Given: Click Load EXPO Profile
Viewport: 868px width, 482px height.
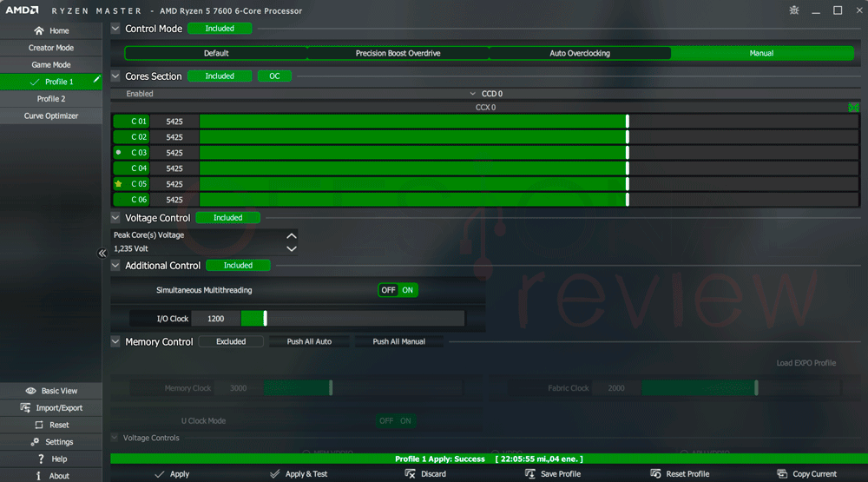Looking at the screenshot, I should coord(806,363).
